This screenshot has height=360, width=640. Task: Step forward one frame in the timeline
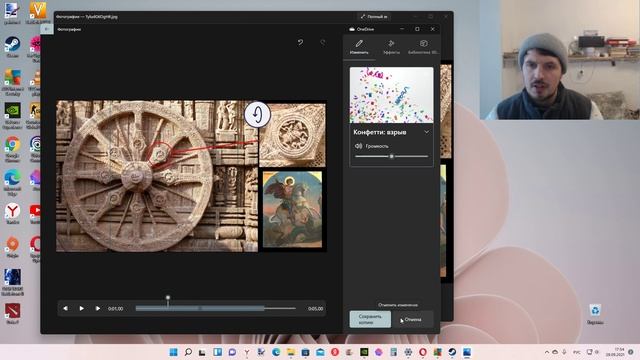pyautogui.click(x=98, y=309)
